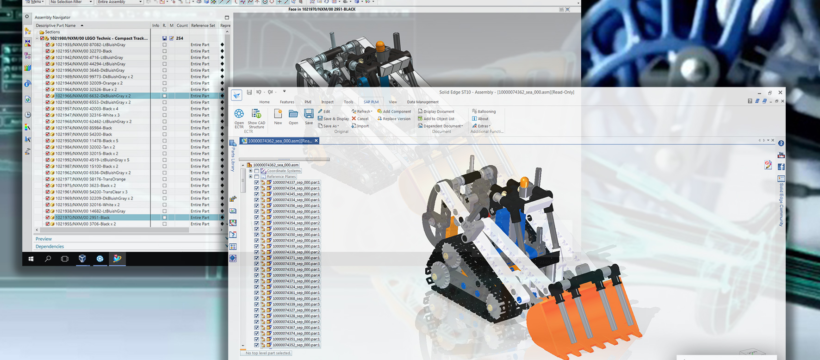Open the Show CAD Structure tool
Image resolution: width=820 pixels, height=360 pixels.
coord(256,113)
